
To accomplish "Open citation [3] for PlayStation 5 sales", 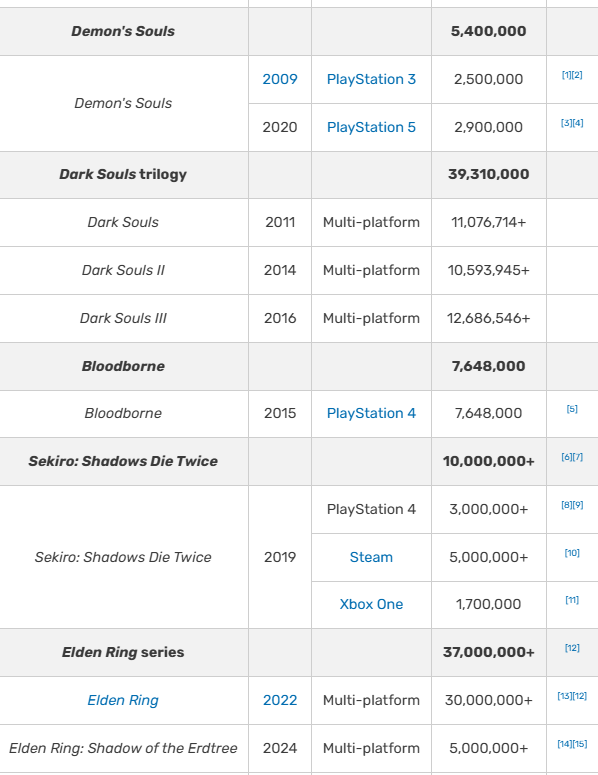I will [x=566, y=123].
